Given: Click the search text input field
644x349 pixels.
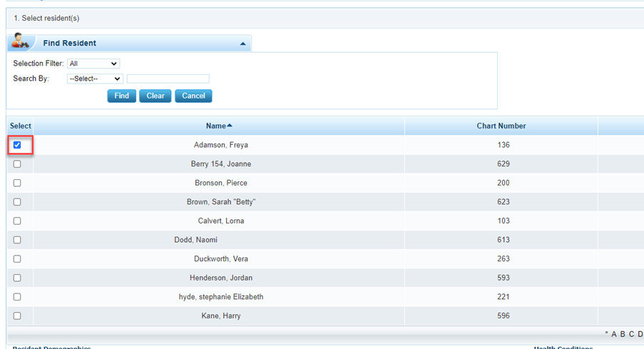Looking at the screenshot, I should (x=168, y=79).
